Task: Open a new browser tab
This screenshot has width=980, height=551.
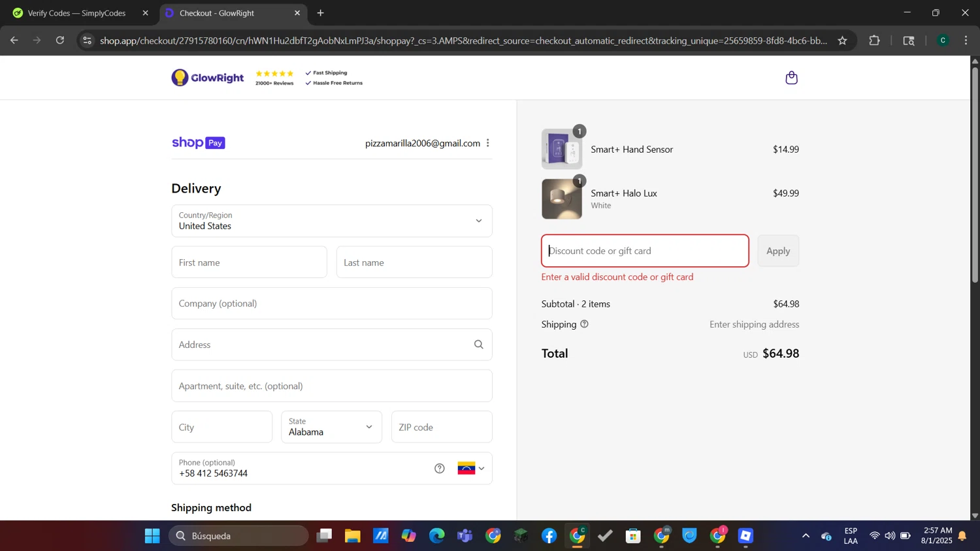Action: tap(320, 13)
